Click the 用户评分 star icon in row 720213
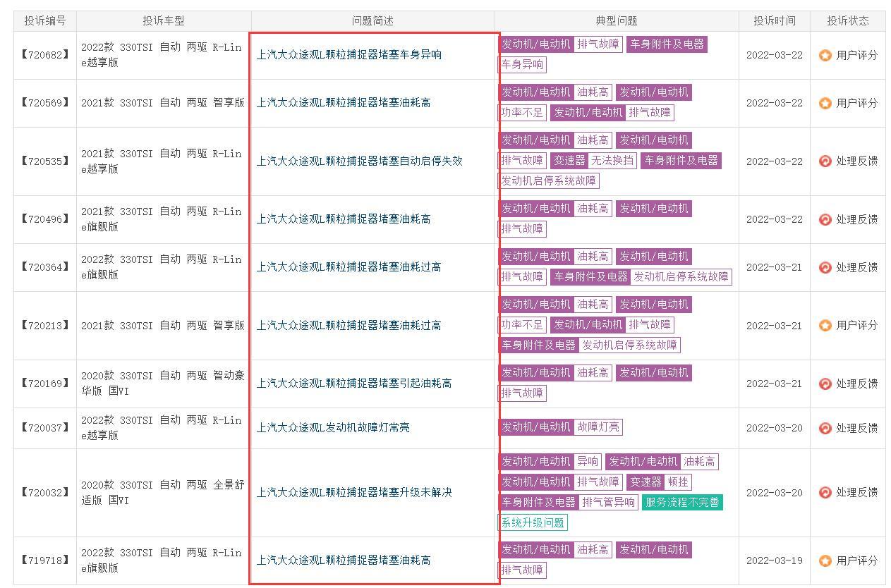 (825, 325)
